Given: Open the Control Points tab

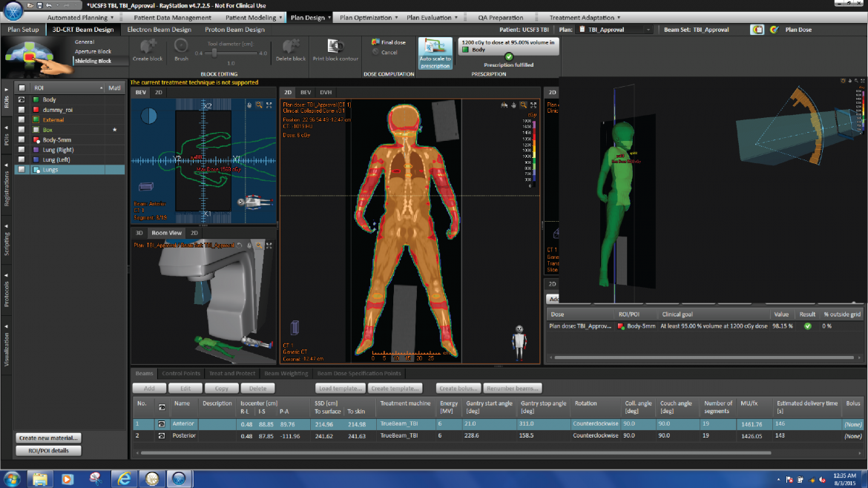Looking at the screenshot, I should point(181,374).
